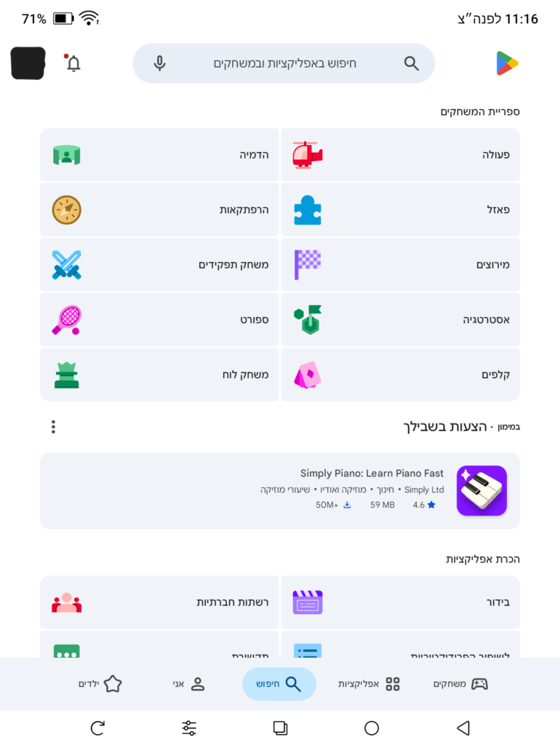Open the Simply Piano app icon

click(x=481, y=490)
